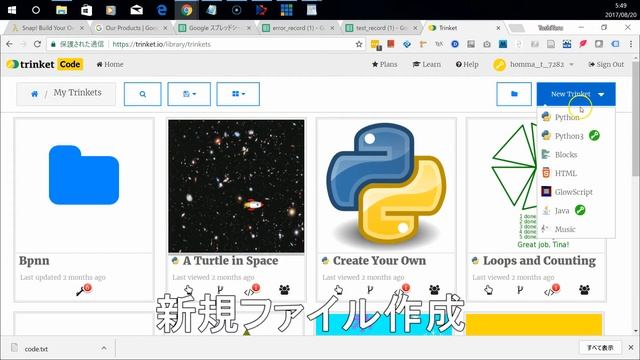Viewport: 640px width, 360px height.
Task: Click the Bpnn folder title
Action: [34, 260]
